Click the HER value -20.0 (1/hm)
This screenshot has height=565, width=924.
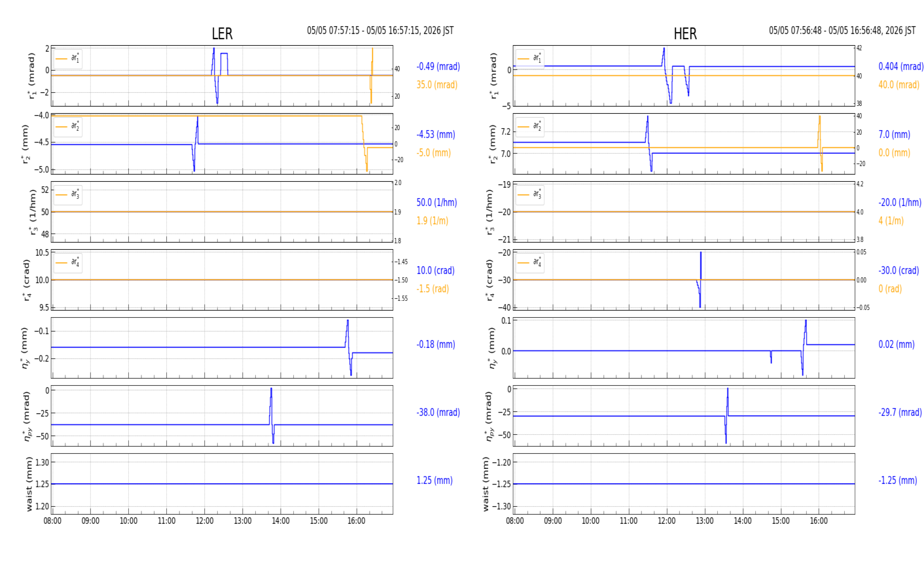click(900, 202)
